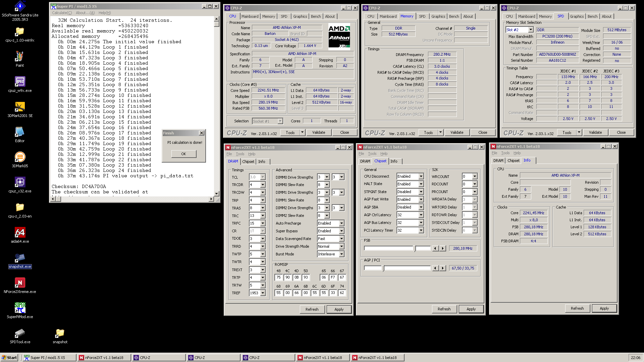This screenshot has width=644, height=362.
Task: Open cpu-z_1.03-win9x folder icon
Action: pyautogui.click(x=20, y=35)
